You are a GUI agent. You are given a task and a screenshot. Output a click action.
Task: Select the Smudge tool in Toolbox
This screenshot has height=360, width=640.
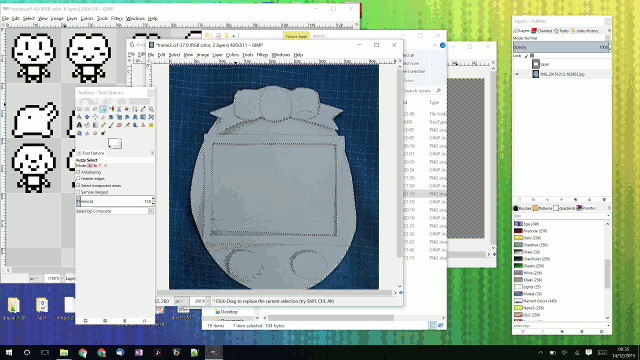[x=95, y=133]
